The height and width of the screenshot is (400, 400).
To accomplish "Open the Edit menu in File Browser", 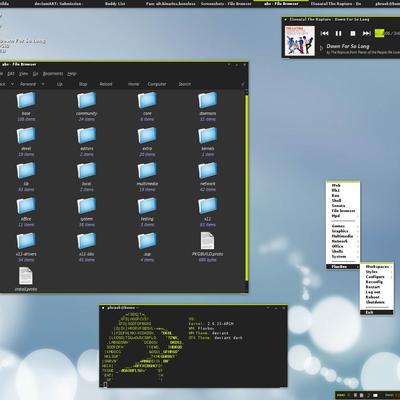I will (11, 74).
